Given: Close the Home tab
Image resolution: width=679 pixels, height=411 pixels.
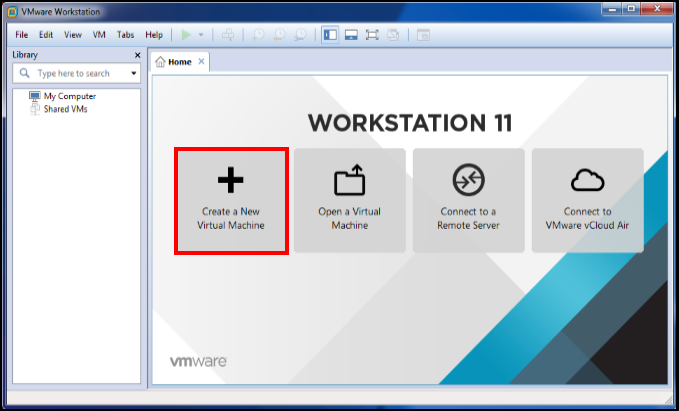Looking at the screenshot, I should click(201, 61).
